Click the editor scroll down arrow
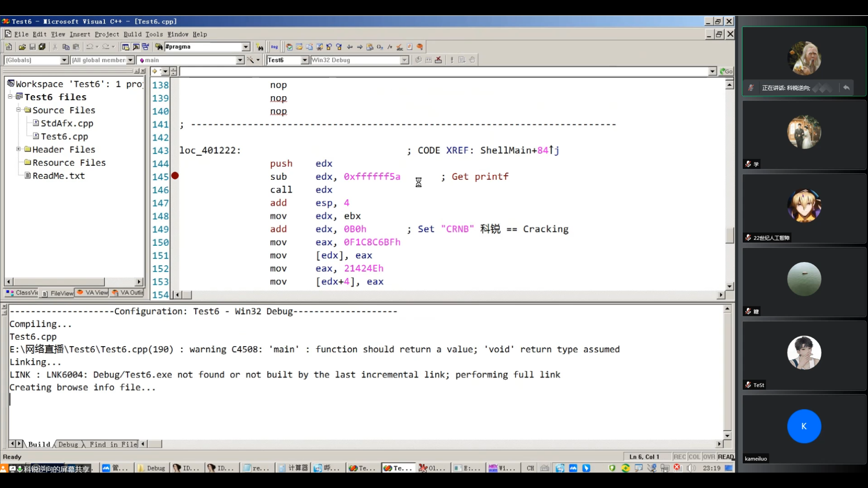 729,286
